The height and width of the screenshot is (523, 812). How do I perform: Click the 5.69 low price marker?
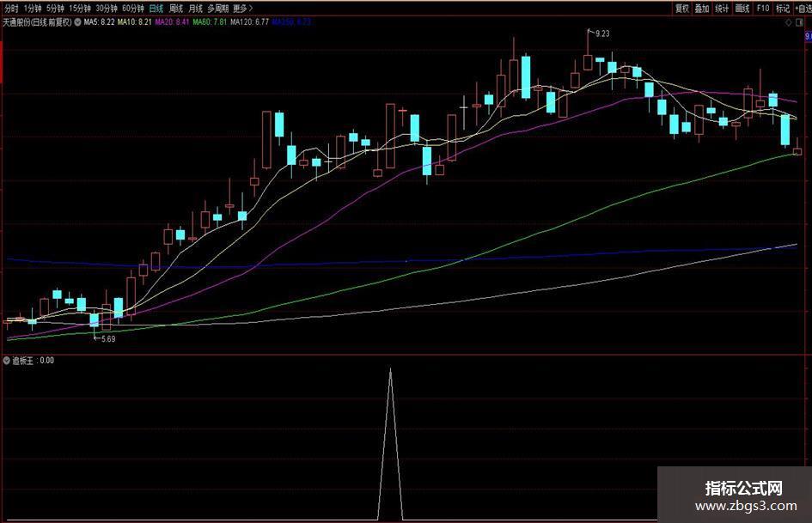coord(107,339)
